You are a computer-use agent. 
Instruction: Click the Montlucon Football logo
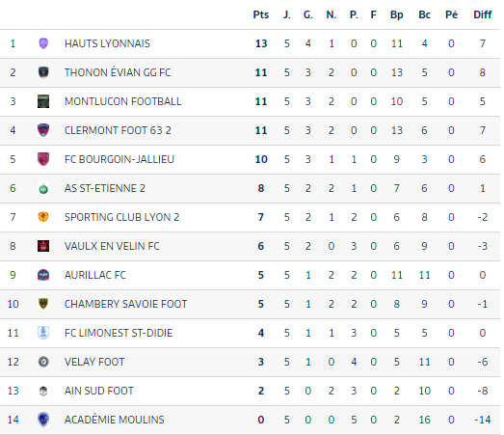43,101
